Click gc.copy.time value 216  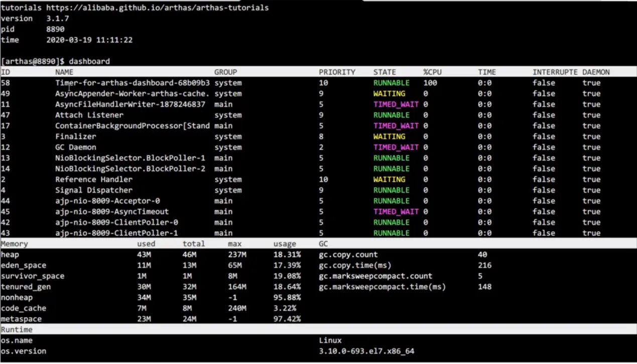(x=485, y=266)
